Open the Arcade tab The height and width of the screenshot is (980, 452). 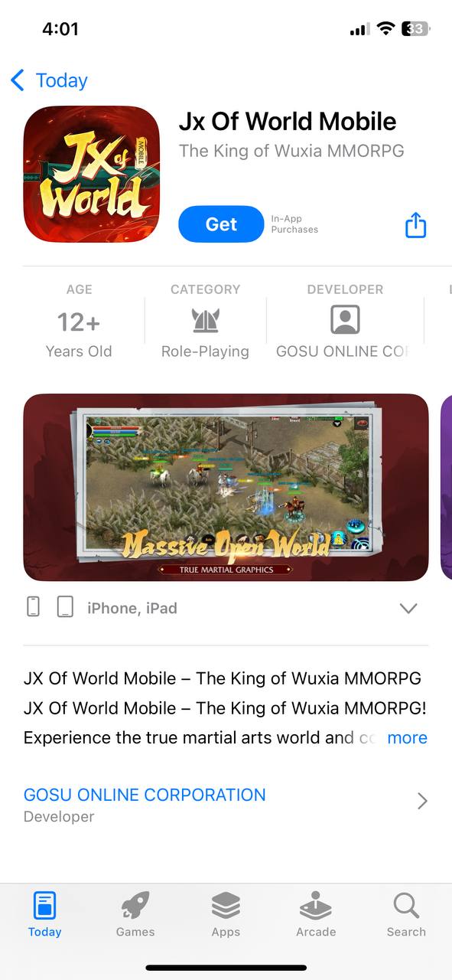pyautogui.click(x=316, y=915)
